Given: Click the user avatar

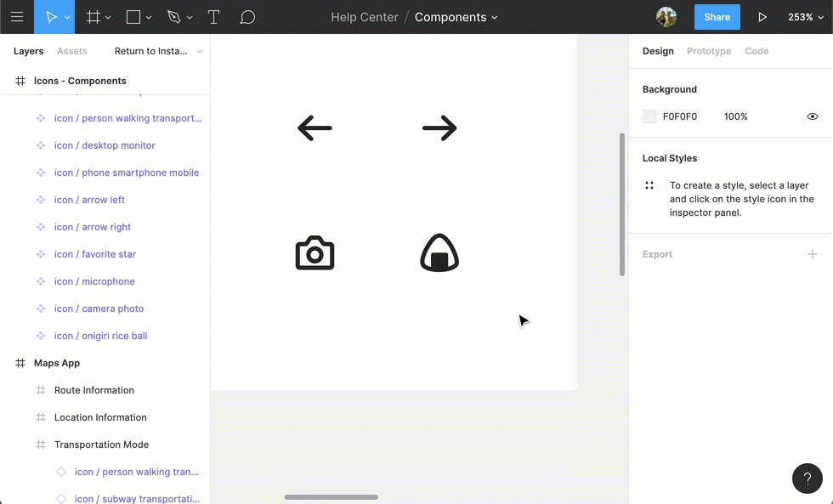Looking at the screenshot, I should pos(666,17).
